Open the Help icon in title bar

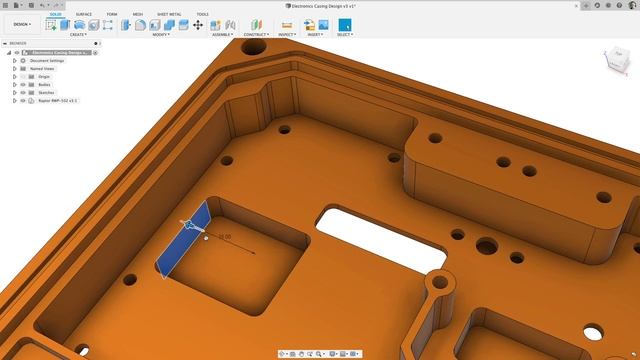tap(619, 6)
